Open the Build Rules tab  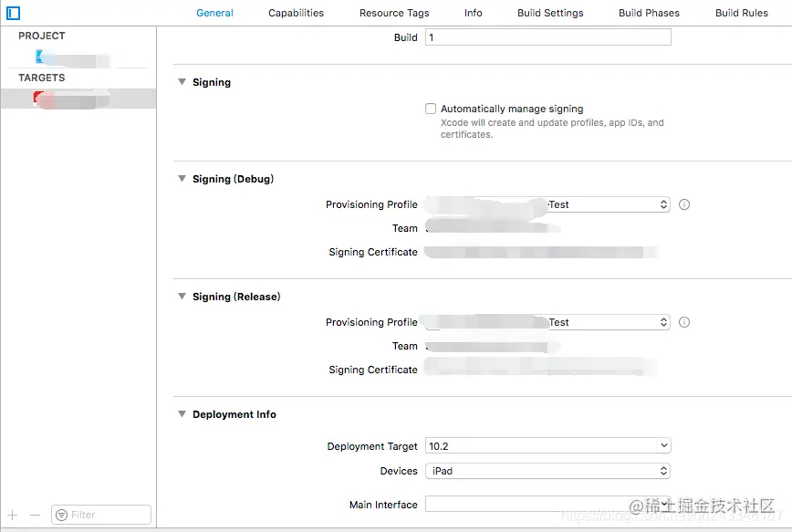click(x=742, y=13)
